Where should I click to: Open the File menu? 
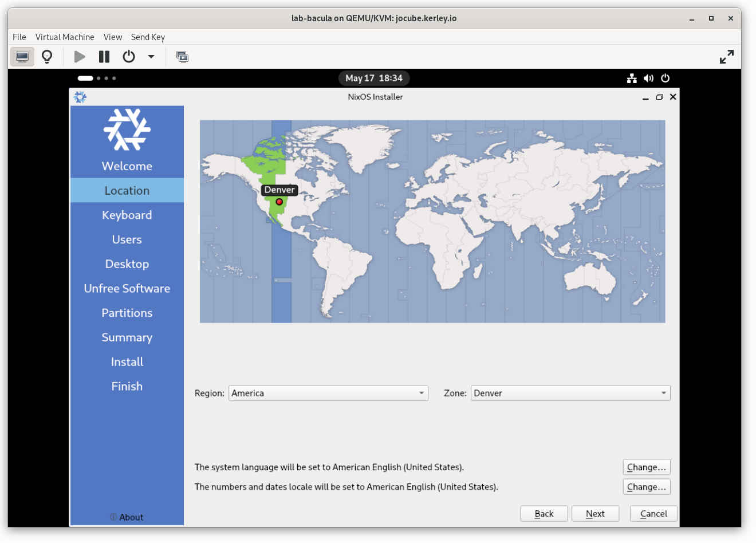(x=19, y=37)
